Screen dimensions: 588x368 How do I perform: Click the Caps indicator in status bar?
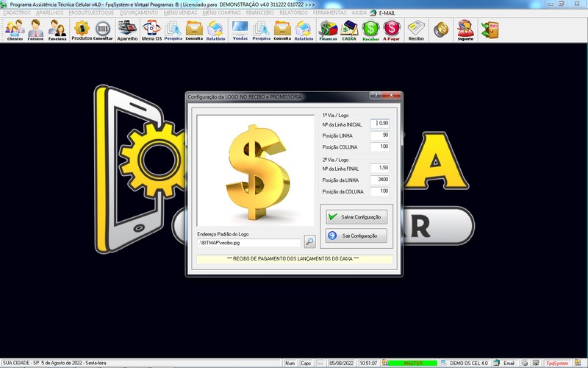point(306,363)
